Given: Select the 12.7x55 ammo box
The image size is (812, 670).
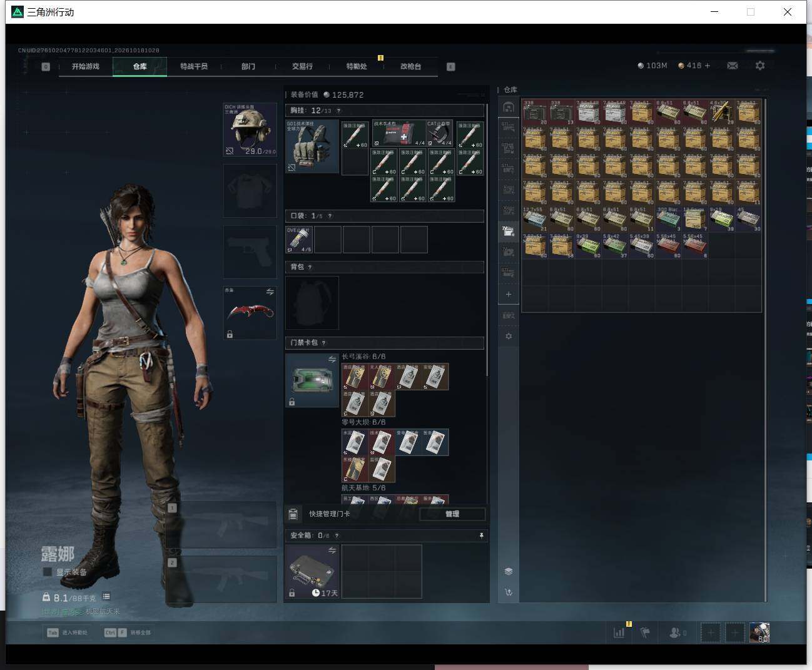Looking at the screenshot, I should 535,220.
